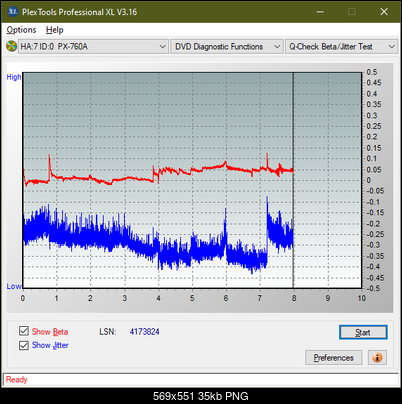Open the Q-Check Beta/Jitter Test dropdown

342,46
